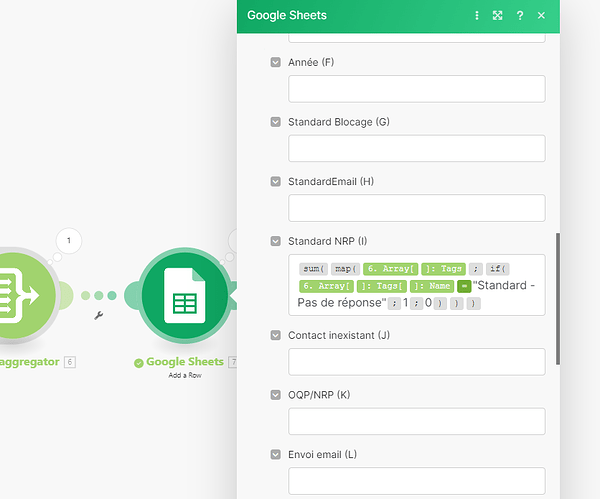Image resolution: width=600 pixels, height=499 pixels.
Task: Toggle the Standard NRP (I) checkbox
Action: tap(276, 241)
